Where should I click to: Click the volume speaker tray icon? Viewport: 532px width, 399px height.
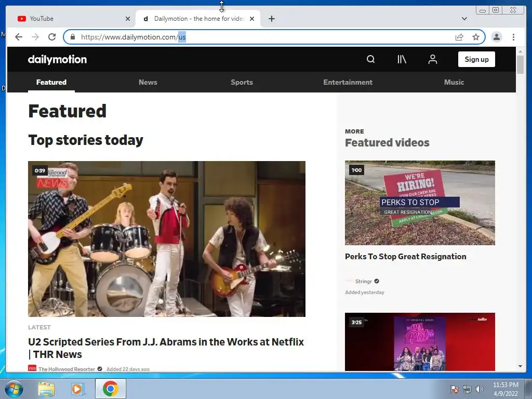click(480, 389)
